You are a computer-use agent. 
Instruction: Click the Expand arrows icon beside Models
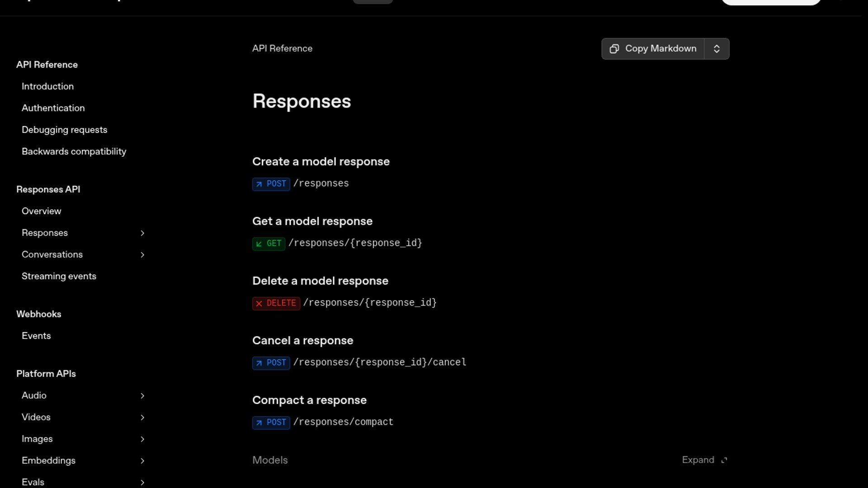(x=724, y=460)
